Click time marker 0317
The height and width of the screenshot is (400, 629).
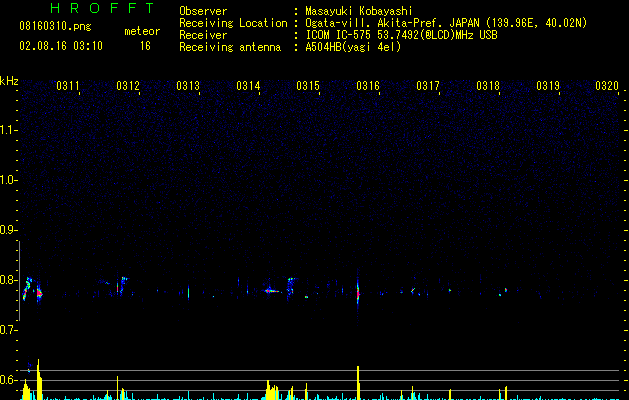(x=428, y=86)
